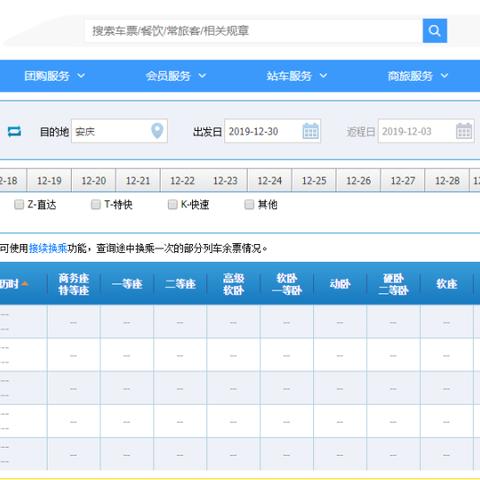
Task: Select the 12-24 date tab
Action: pos(270,180)
